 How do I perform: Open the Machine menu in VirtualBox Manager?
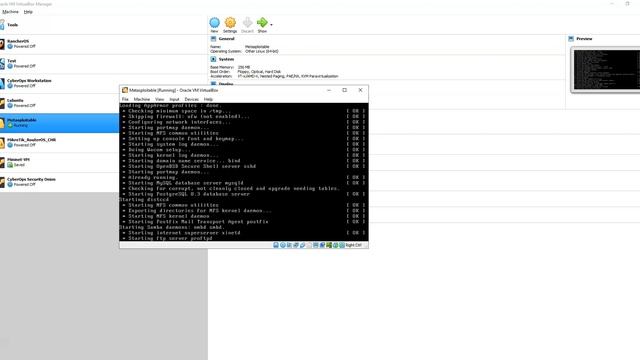[x=10, y=12]
